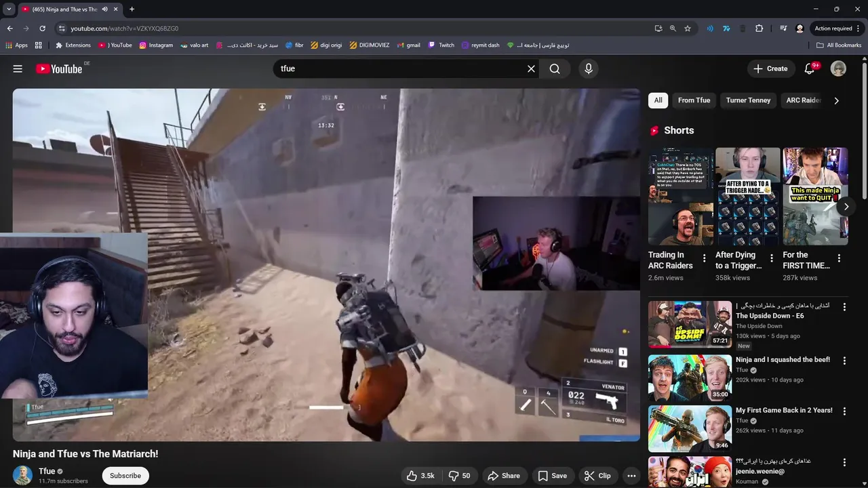The image size is (868, 488).
Task: Select the 'ARC Raiders' filter chip
Action: [803, 100]
